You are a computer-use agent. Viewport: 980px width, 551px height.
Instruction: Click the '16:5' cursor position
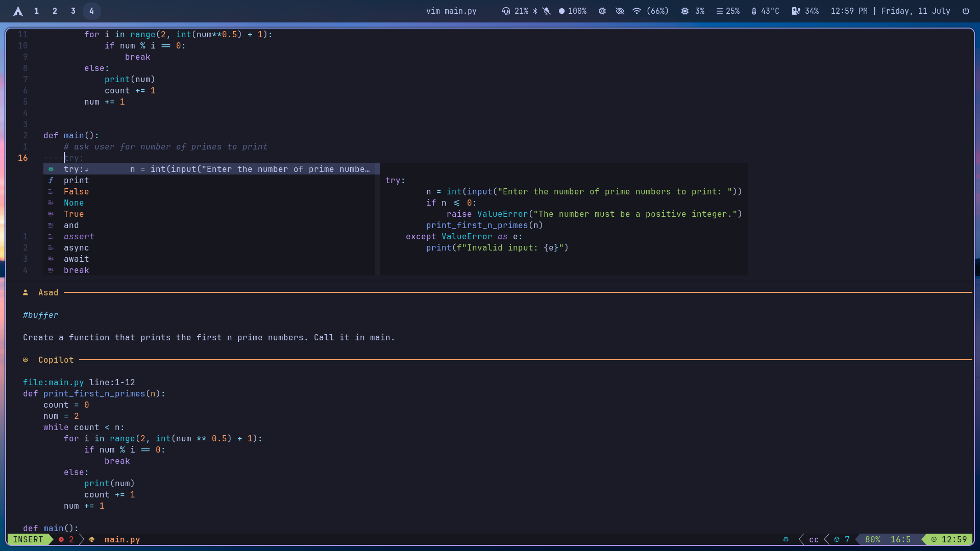pos(901,539)
